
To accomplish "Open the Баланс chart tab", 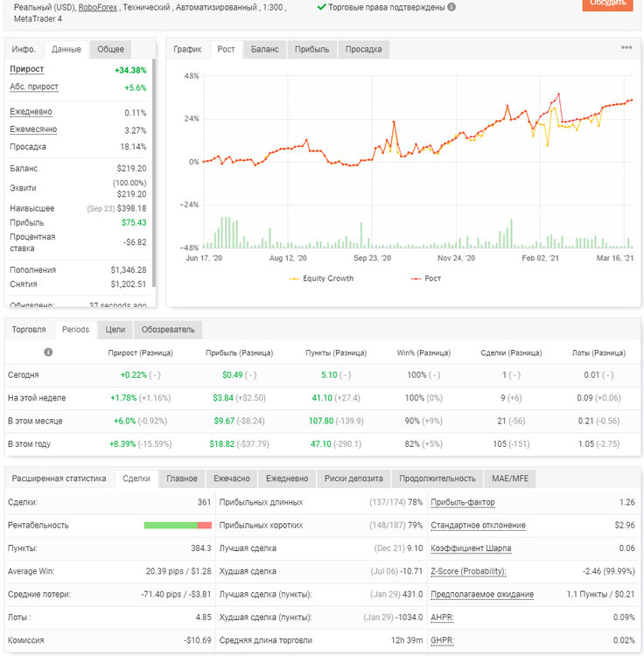I will coord(264,49).
